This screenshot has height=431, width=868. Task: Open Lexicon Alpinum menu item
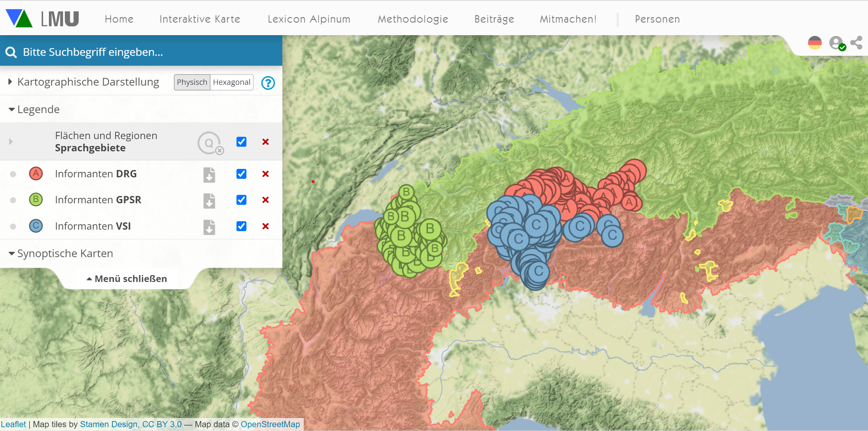(x=309, y=19)
